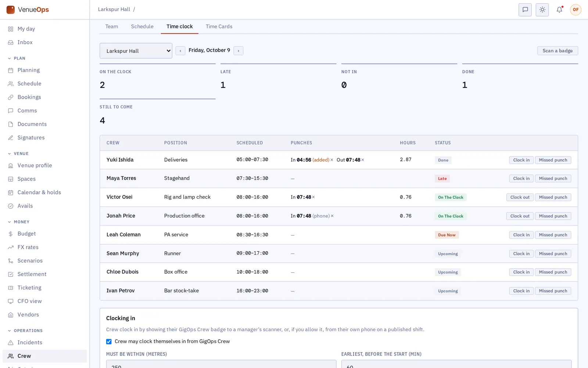588x368 pixels.
Task: Open Bookings from sidebar
Action: [x=44, y=97]
